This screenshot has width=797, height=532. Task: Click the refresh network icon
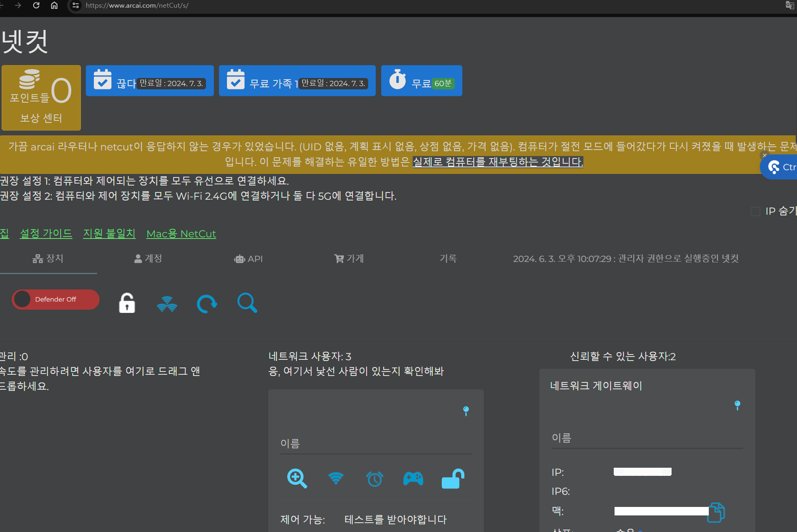[x=207, y=304]
